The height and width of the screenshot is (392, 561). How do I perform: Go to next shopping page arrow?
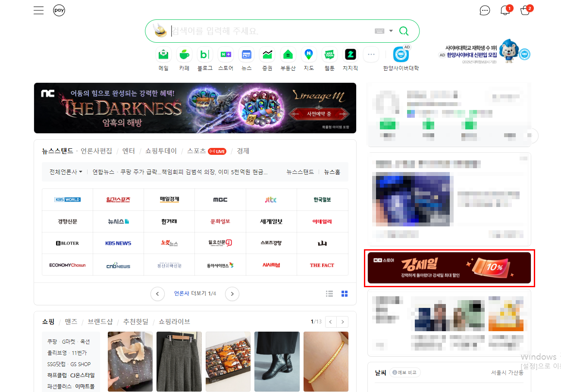click(x=343, y=322)
